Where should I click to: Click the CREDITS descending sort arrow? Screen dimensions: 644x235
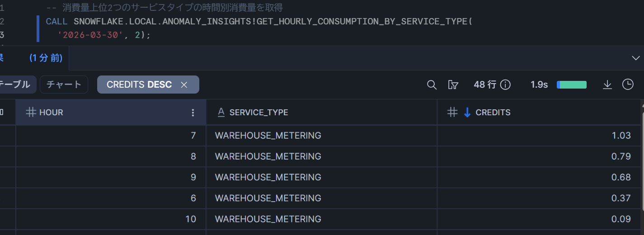[467, 113]
